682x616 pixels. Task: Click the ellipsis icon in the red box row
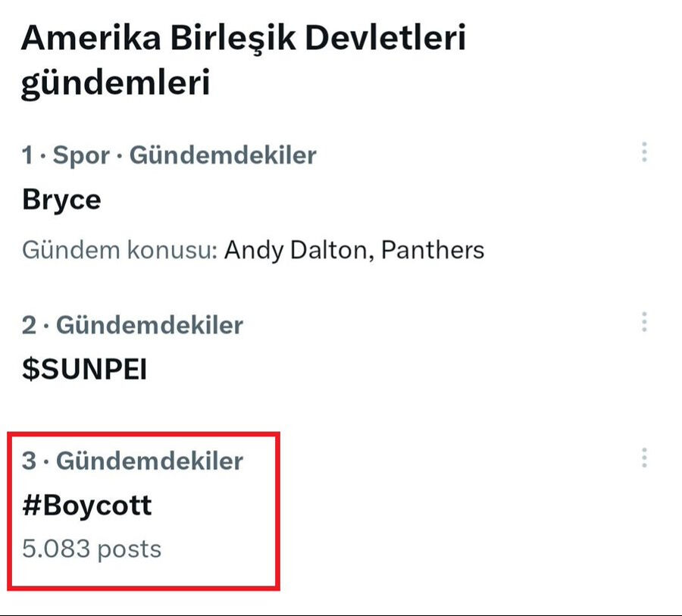643,455
